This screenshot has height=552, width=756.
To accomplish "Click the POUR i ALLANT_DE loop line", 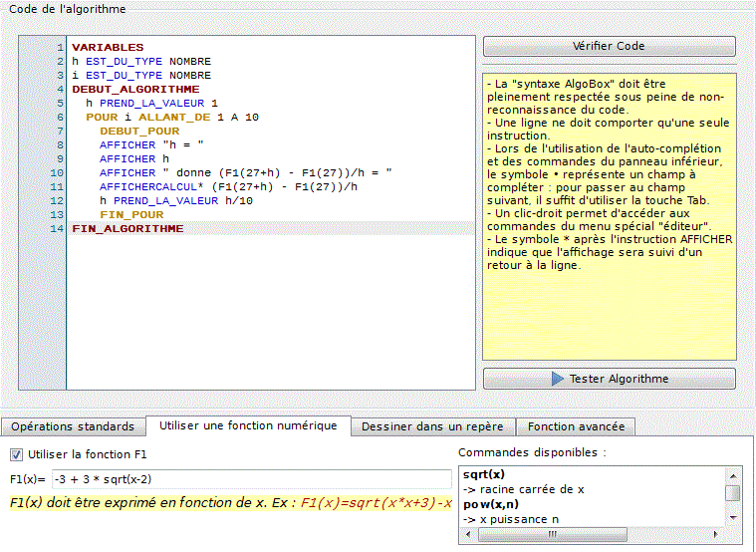I will [171, 118].
